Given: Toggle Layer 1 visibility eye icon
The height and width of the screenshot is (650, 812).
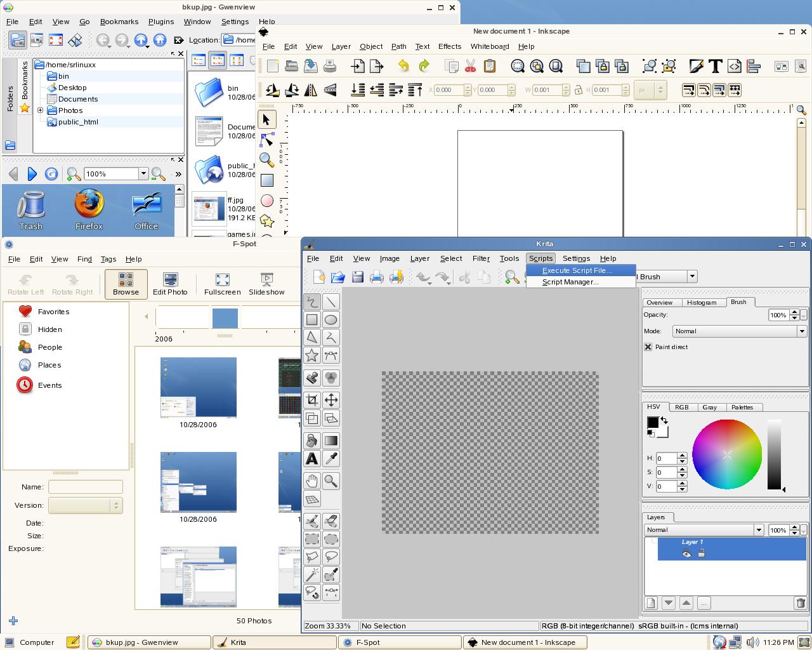Looking at the screenshot, I should point(686,554).
